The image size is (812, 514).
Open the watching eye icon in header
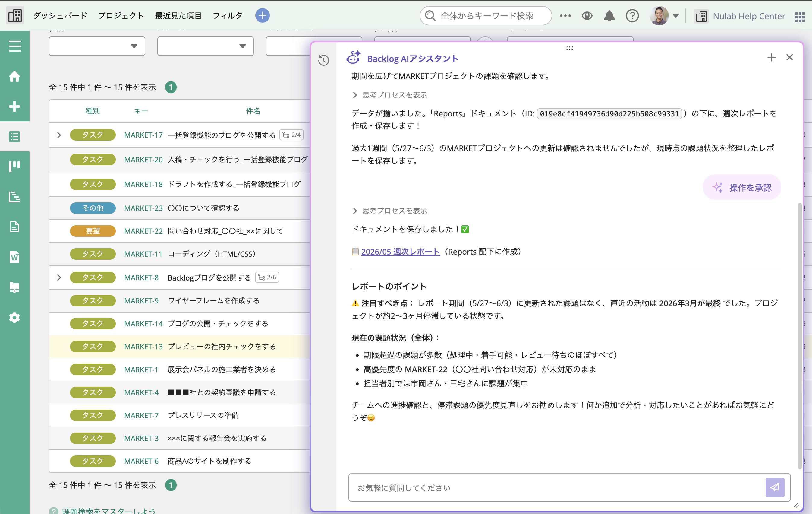pos(587,15)
